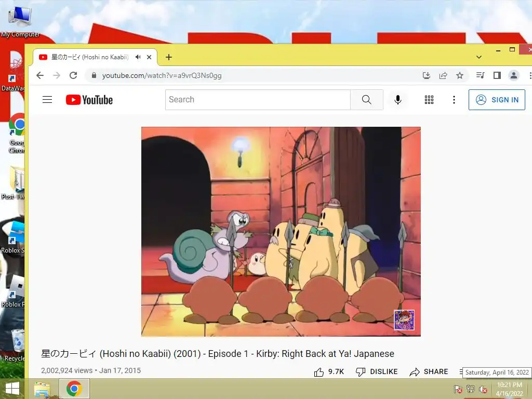Select the Hoshi no Kaabii browser tab

coord(95,57)
